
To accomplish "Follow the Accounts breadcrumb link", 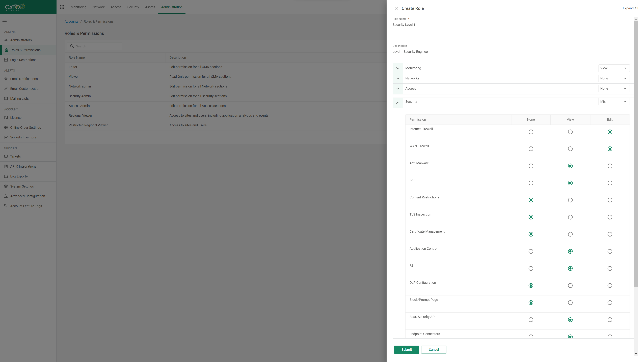I will point(71,21).
